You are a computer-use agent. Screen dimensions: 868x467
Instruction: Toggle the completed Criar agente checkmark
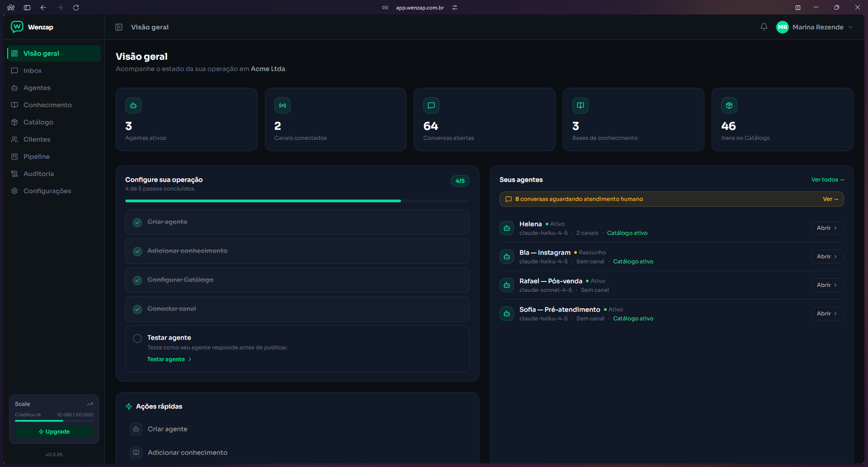(x=137, y=222)
